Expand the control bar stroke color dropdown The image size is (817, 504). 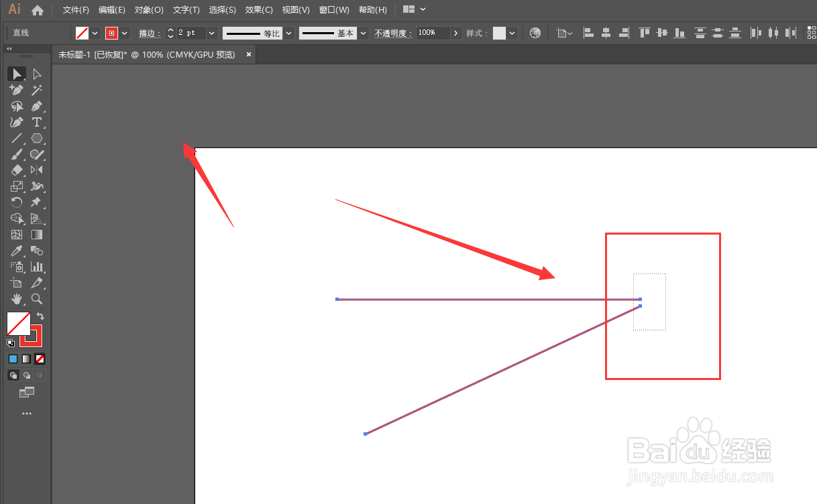coord(125,33)
